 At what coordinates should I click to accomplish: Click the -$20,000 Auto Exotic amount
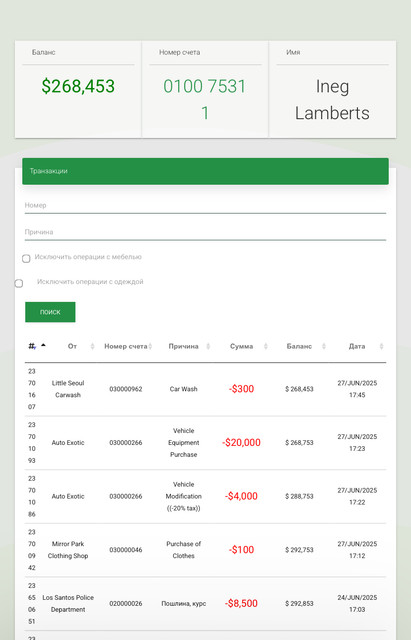tap(241, 442)
